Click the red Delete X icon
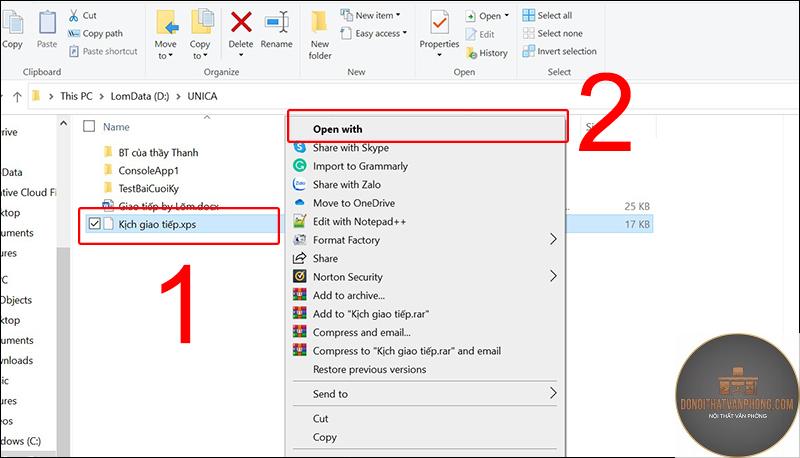 [x=241, y=22]
